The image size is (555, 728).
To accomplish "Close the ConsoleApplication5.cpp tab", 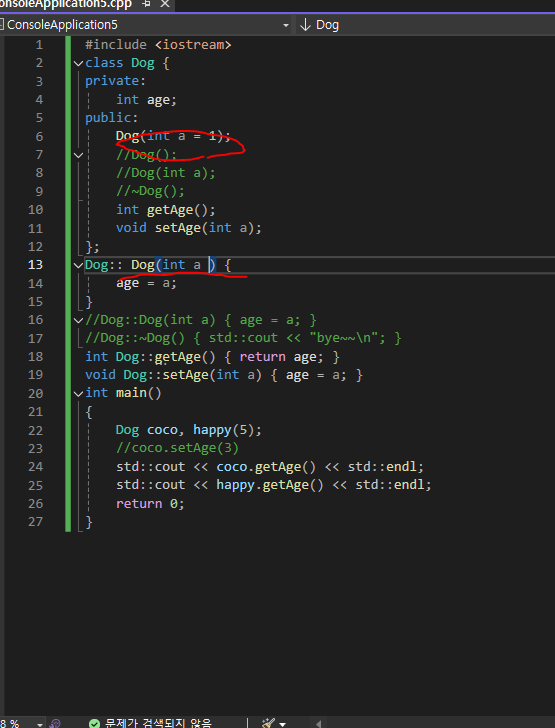I will point(164,4).
